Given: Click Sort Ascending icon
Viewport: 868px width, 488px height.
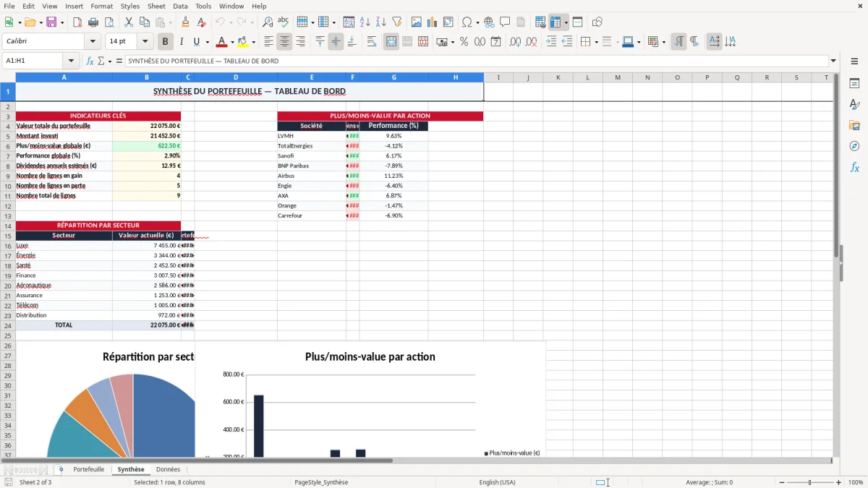Looking at the screenshot, I should (x=365, y=22).
